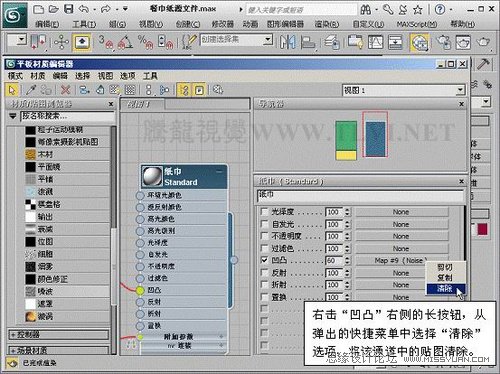Click the Mirror tool icon
500x374 pixels.
[x=287, y=42]
